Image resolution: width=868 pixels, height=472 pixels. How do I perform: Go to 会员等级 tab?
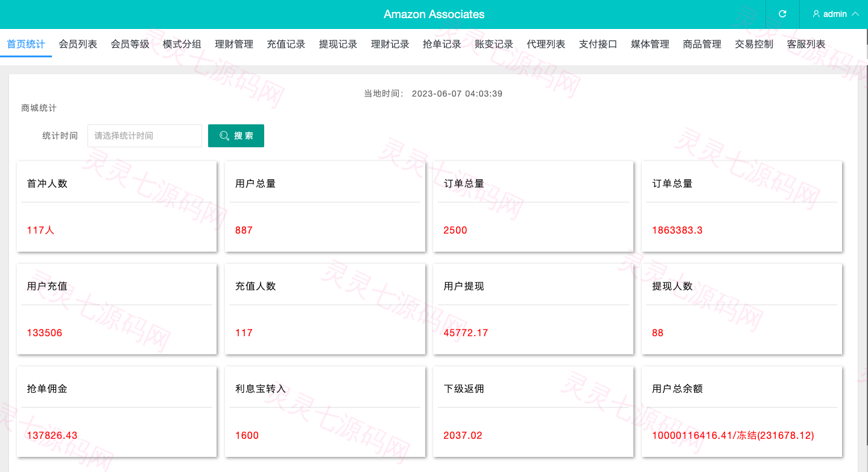tap(130, 44)
